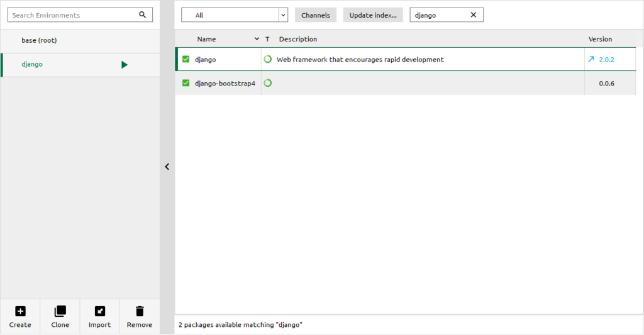The image size is (644, 335).
Task: Select the django environment in the list
Action: coord(80,65)
